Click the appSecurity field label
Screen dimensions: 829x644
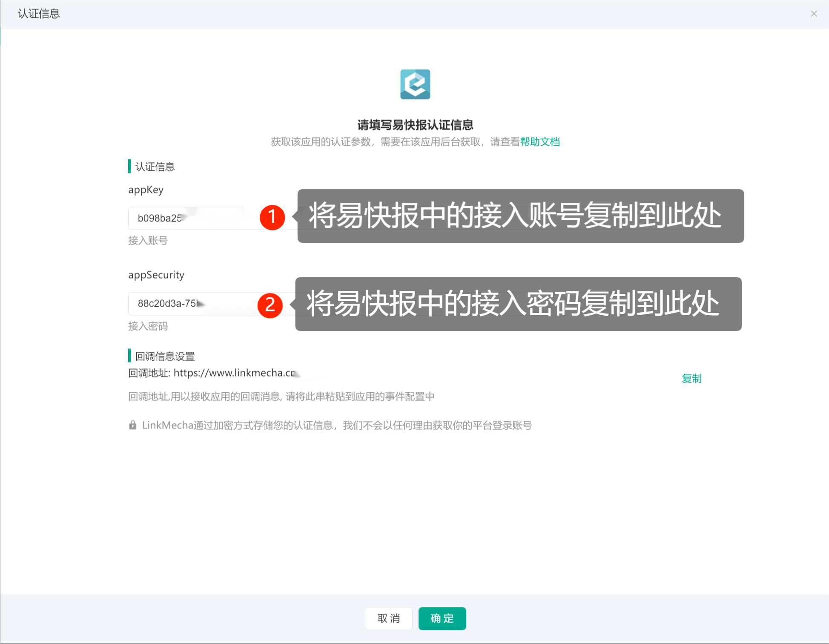(156, 275)
